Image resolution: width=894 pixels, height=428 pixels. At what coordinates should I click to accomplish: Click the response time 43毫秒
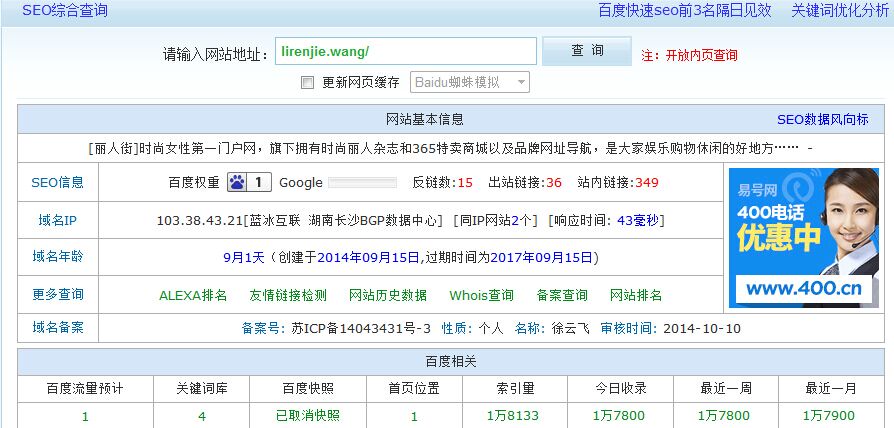638,221
